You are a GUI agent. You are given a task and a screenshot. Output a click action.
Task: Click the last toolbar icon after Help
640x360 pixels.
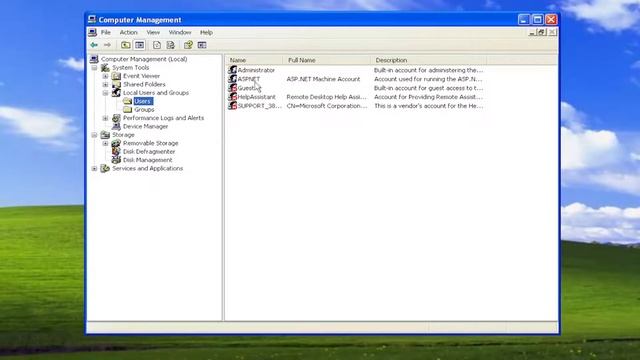(202, 45)
